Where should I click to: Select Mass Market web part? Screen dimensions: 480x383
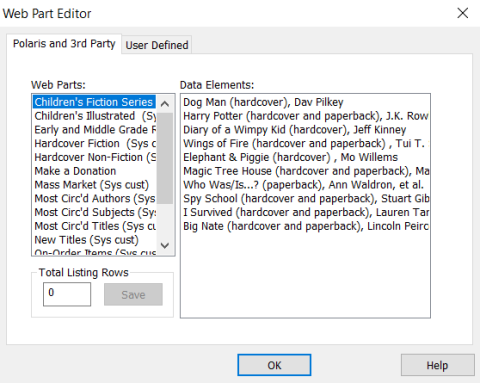[x=95, y=184]
